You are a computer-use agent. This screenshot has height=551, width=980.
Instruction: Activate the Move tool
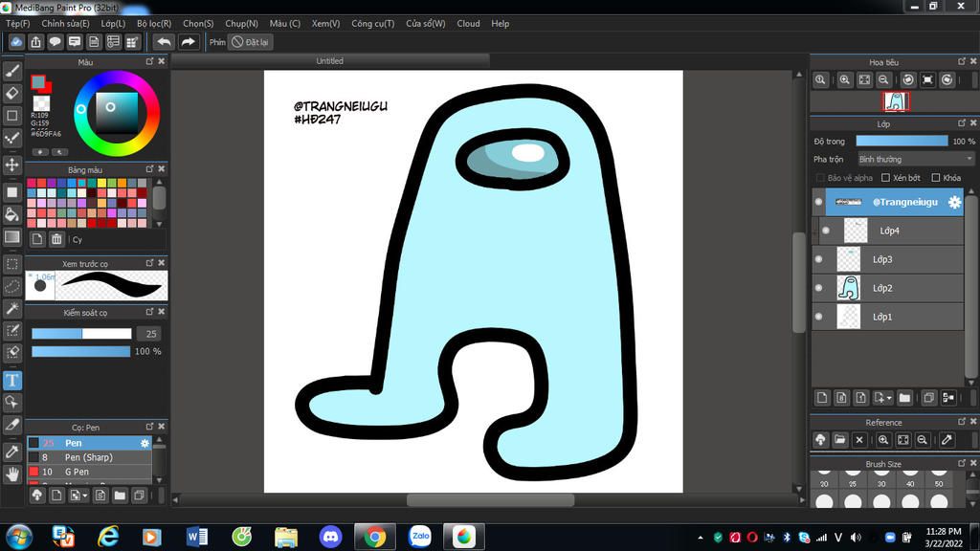click(11, 165)
